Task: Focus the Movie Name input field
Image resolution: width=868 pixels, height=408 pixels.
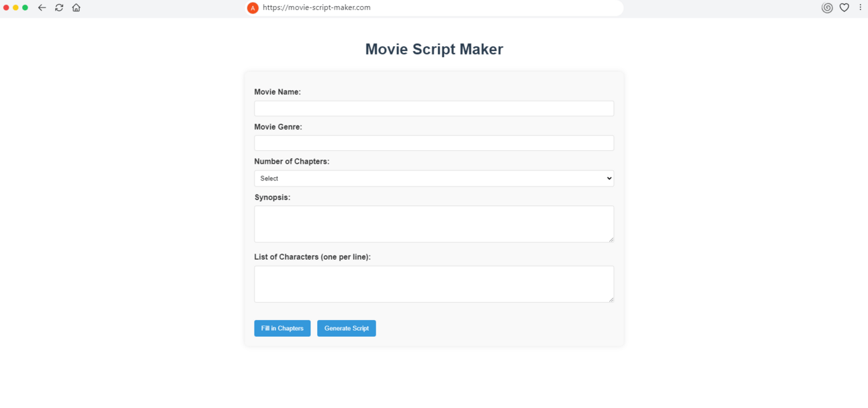Action: [x=434, y=108]
